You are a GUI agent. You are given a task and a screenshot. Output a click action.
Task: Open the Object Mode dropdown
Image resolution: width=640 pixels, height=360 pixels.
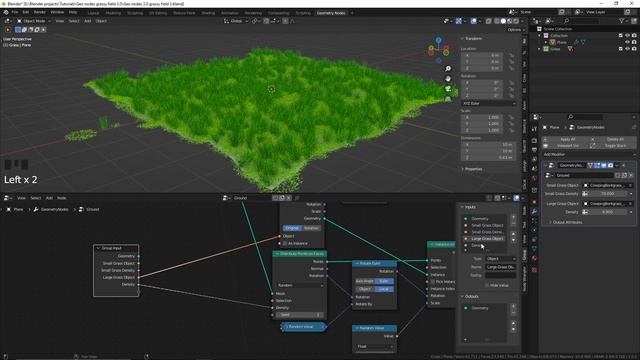pos(34,21)
